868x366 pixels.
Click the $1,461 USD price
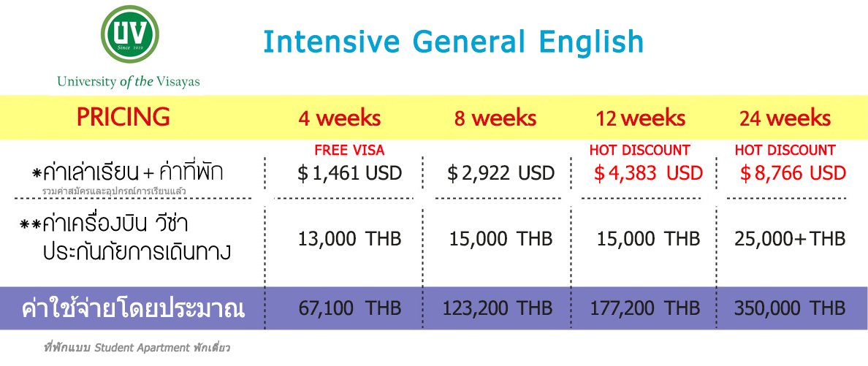point(349,173)
